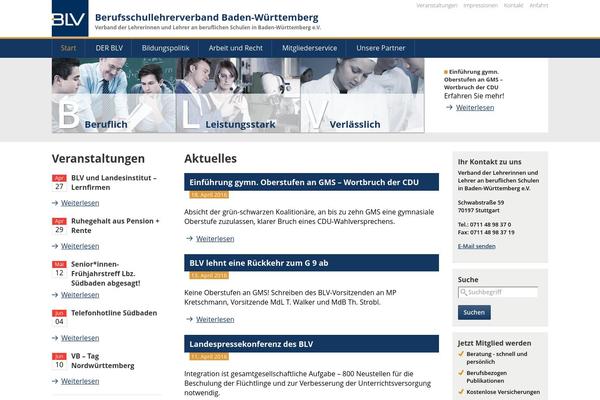Image resolution: width=600 pixels, height=400 pixels.
Task: Click Weiterlesen under Telefonhotline Südbaden
Action: [x=80, y=338]
